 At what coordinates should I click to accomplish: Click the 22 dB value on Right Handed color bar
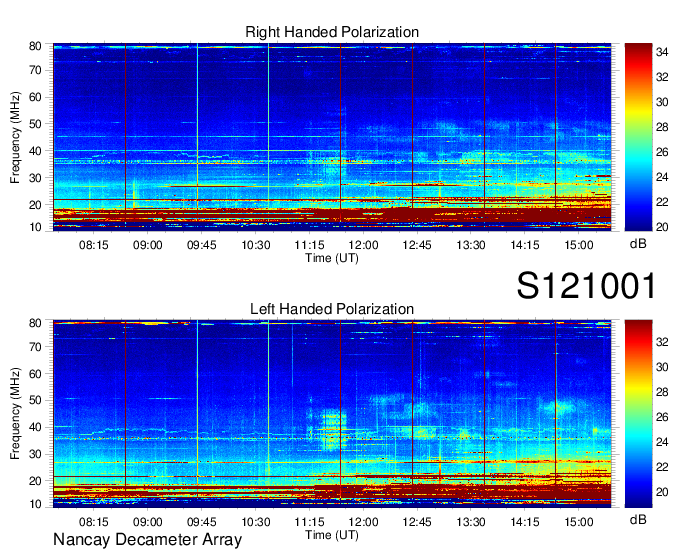click(x=662, y=202)
